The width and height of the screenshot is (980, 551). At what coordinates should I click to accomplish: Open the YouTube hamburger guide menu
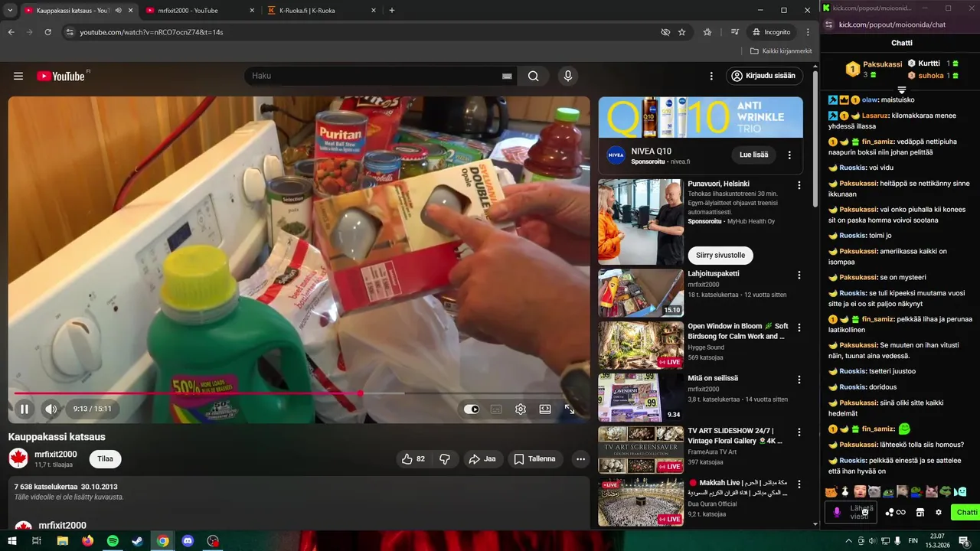(18, 76)
